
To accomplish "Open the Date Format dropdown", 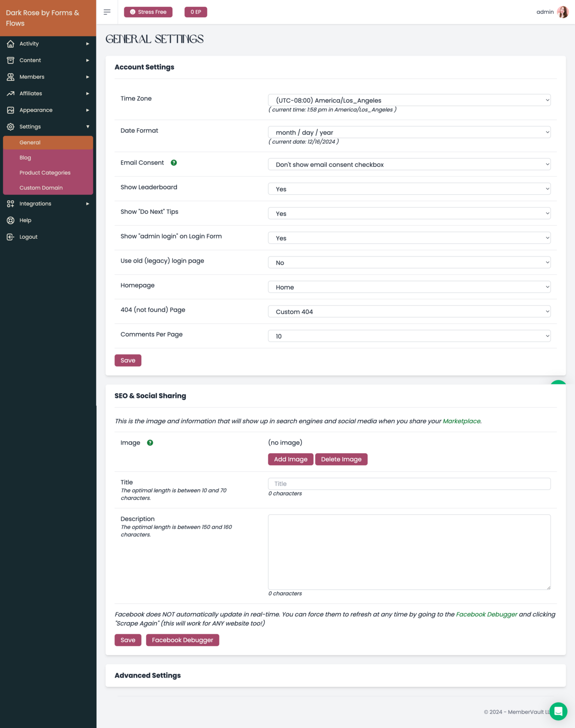I will click(x=409, y=132).
